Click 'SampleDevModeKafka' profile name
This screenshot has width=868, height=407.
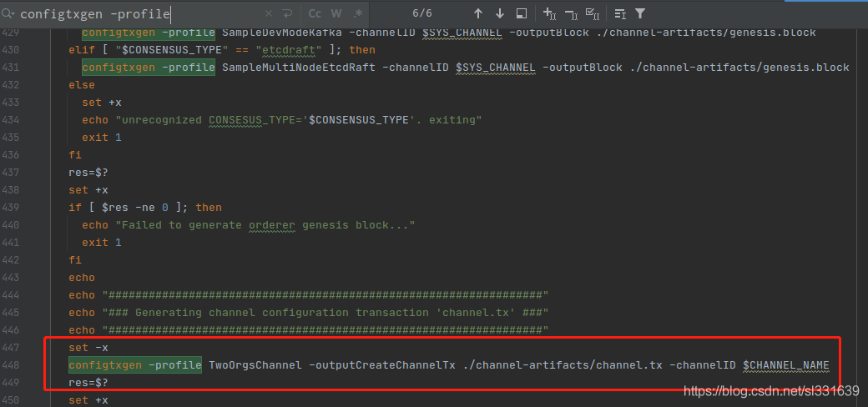pos(282,33)
